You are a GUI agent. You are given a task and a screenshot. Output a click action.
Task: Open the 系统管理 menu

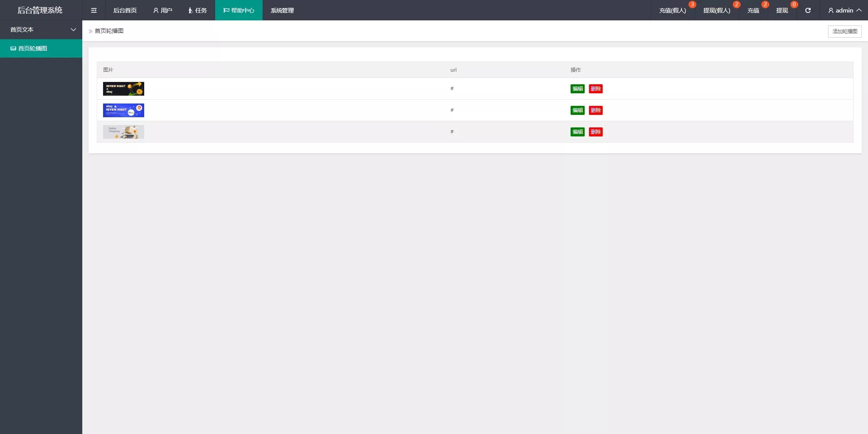(x=282, y=11)
